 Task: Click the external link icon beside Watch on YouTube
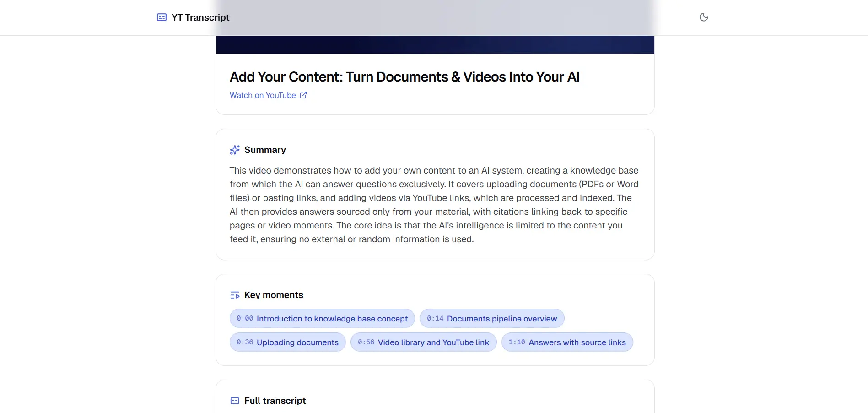click(303, 95)
